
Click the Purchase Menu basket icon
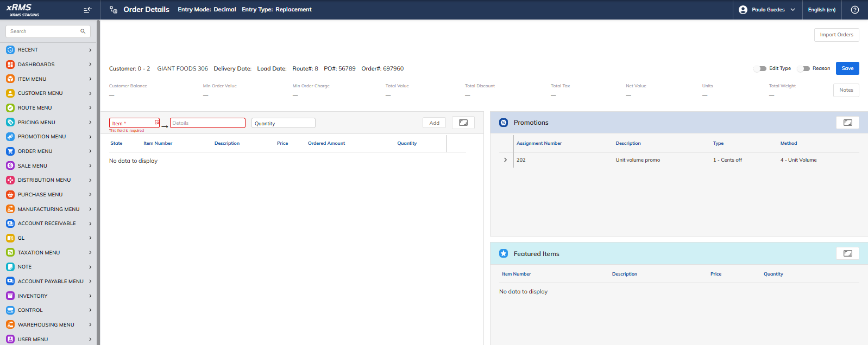[x=10, y=195]
